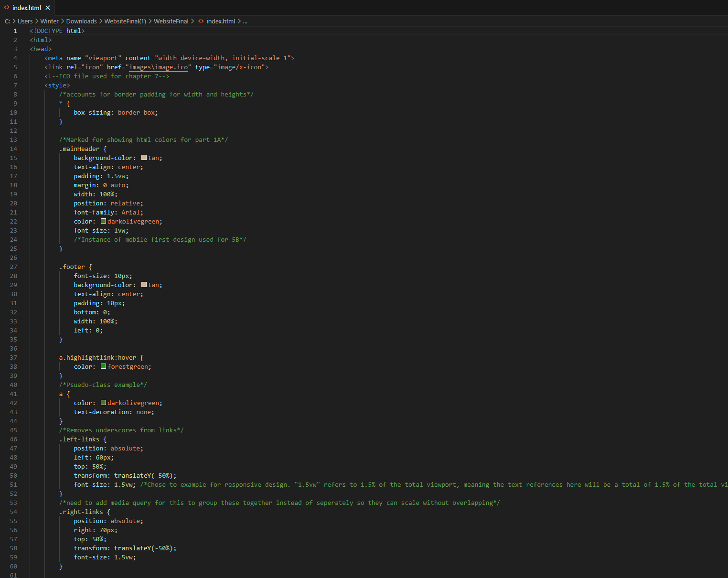This screenshot has height=578, width=728.
Task: Click the media query reminder comment
Action: click(x=279, y=503)
